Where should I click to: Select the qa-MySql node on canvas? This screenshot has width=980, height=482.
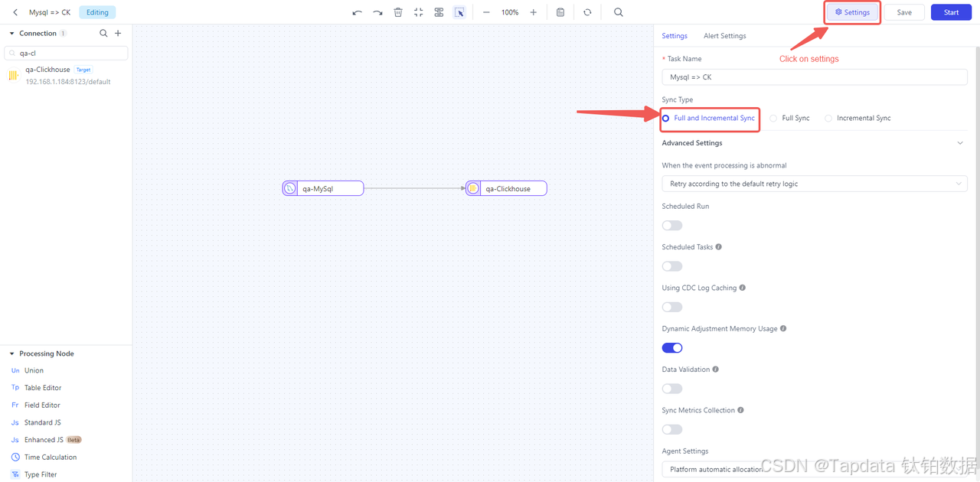point(322,188)
